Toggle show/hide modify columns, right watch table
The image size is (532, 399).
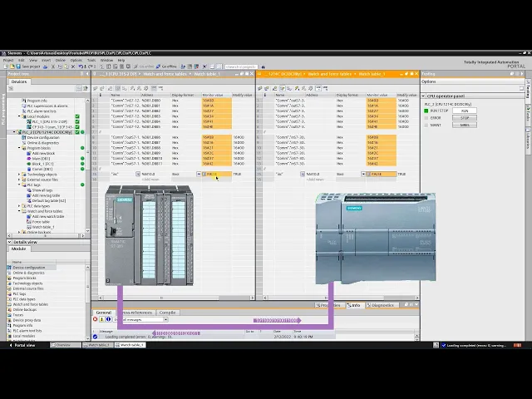click(283, 88)
